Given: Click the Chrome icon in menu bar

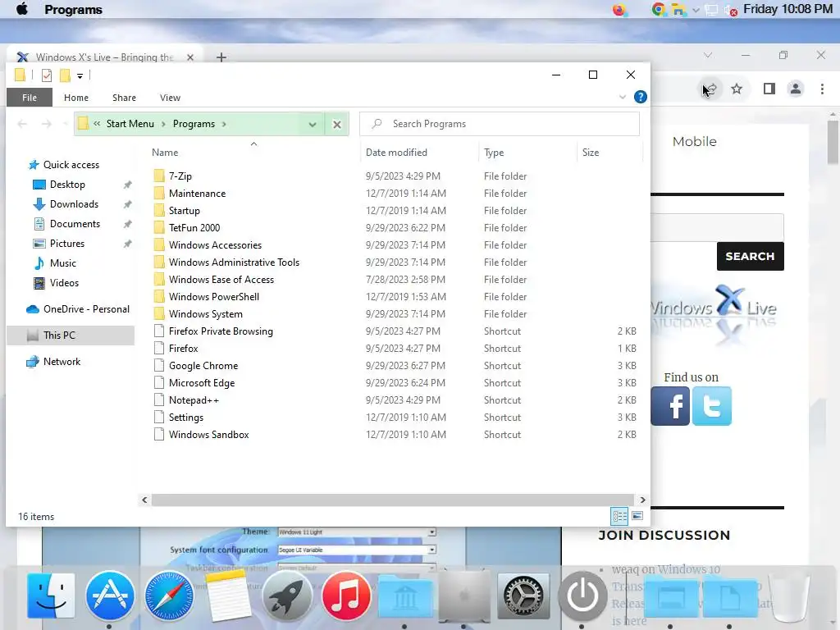Looking at the screenshot, I should coord(659,10).
